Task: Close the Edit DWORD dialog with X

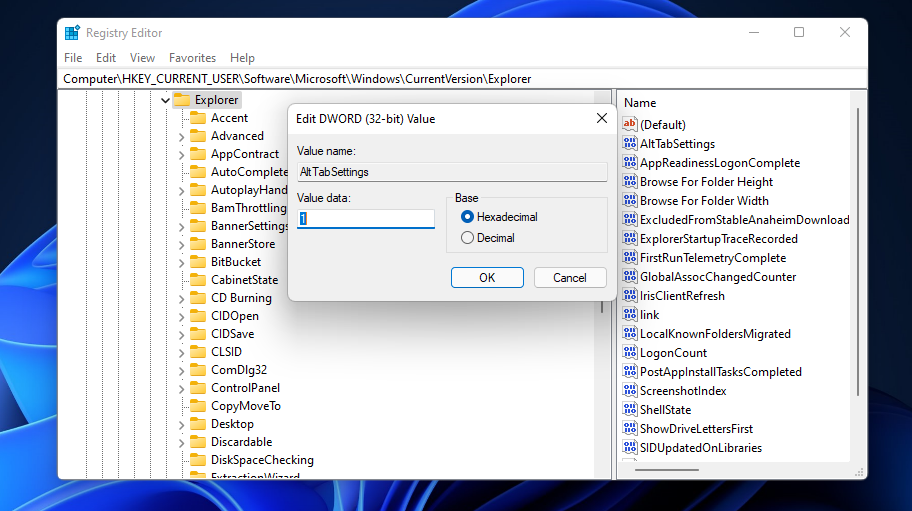Action: click(601, 119)
